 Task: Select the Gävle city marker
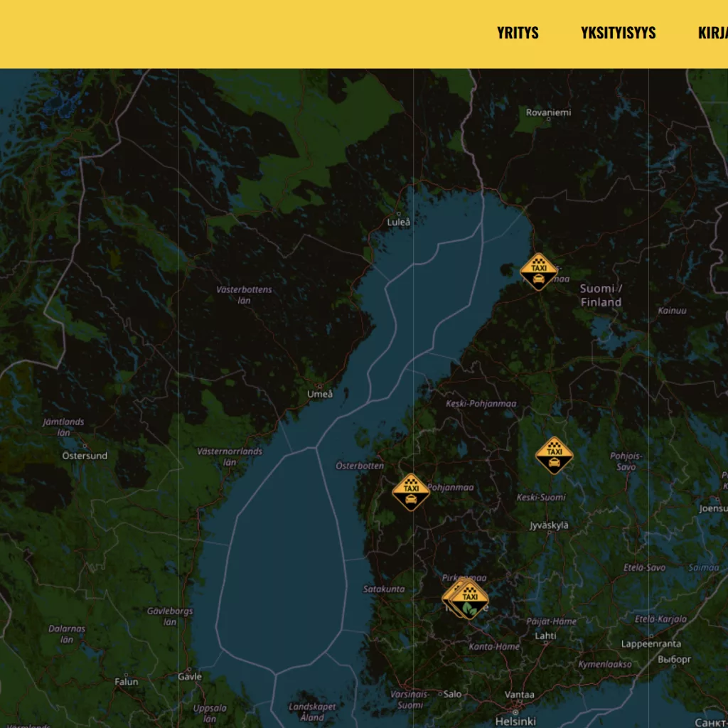[188, 670]
